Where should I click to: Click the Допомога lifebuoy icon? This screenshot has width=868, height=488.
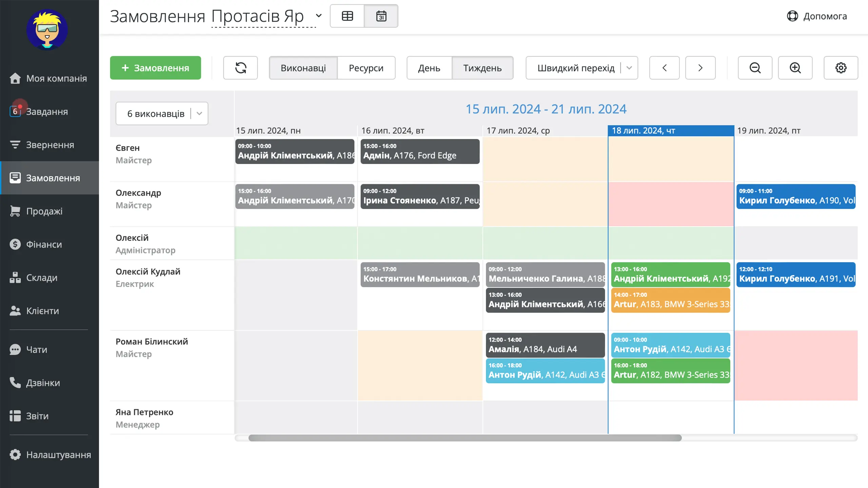pos(792,16)
